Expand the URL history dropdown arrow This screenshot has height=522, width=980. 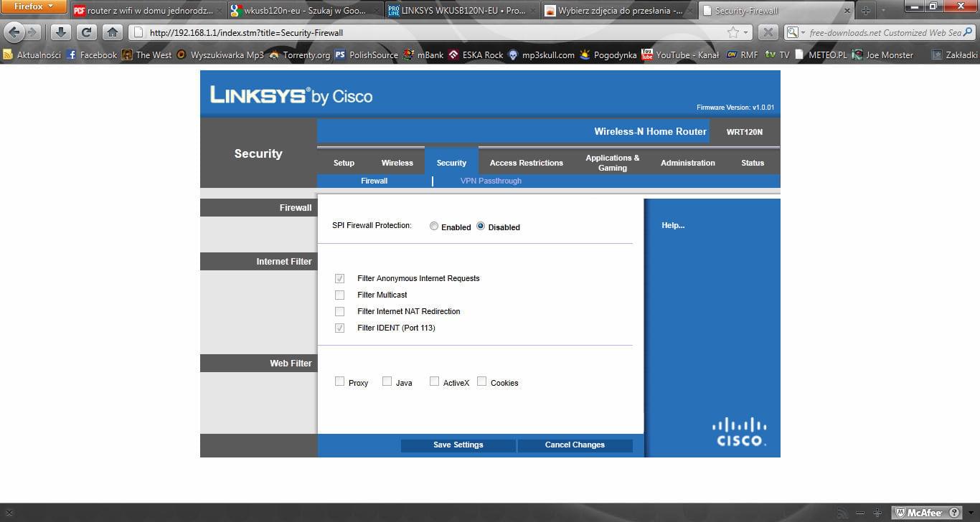tap(746, 32)
